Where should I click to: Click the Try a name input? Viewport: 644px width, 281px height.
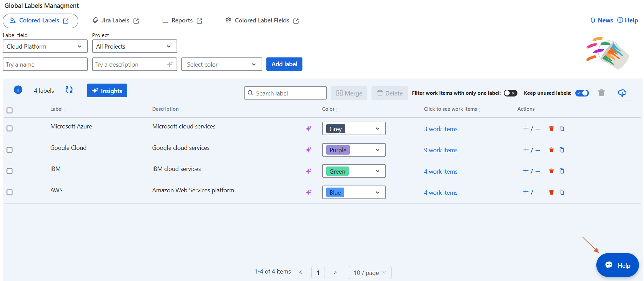pos(45,64)
